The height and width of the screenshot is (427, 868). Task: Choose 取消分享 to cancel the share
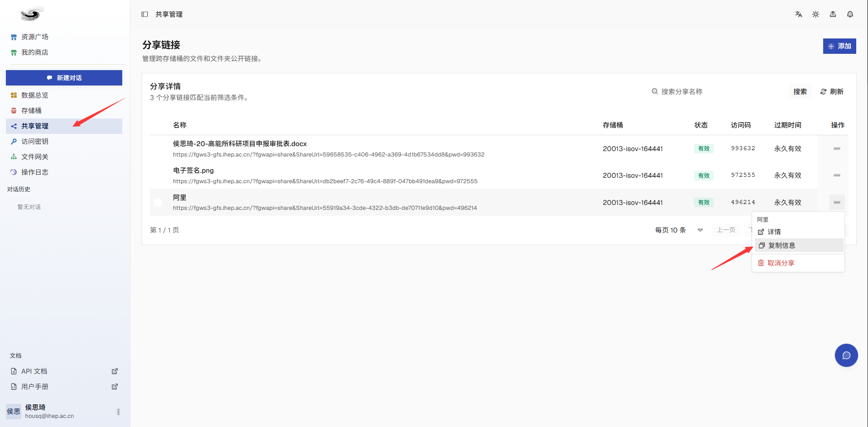[798, 263]
